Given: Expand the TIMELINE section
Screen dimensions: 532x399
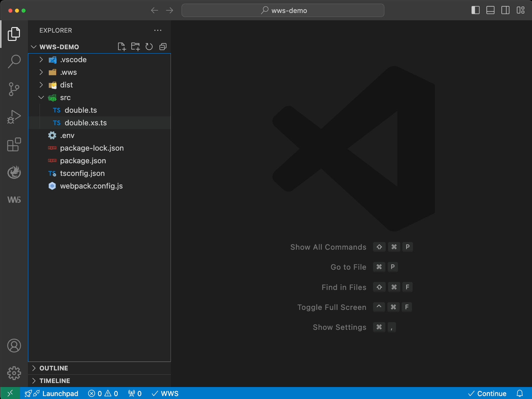Looking at the screenshot, I should [99, 381].
